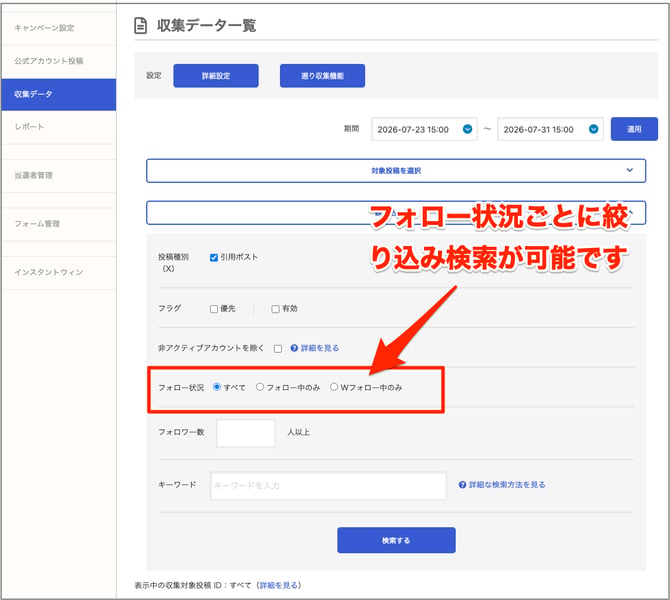Toggle the 引用ポスト checkbox

pos(214,257)
